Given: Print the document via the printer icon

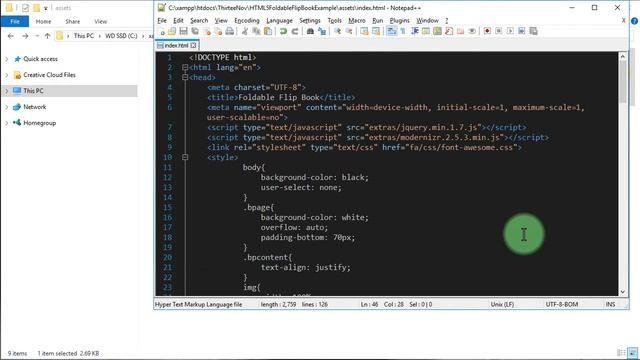Looking at the screenshot, I should click(230, 31).
